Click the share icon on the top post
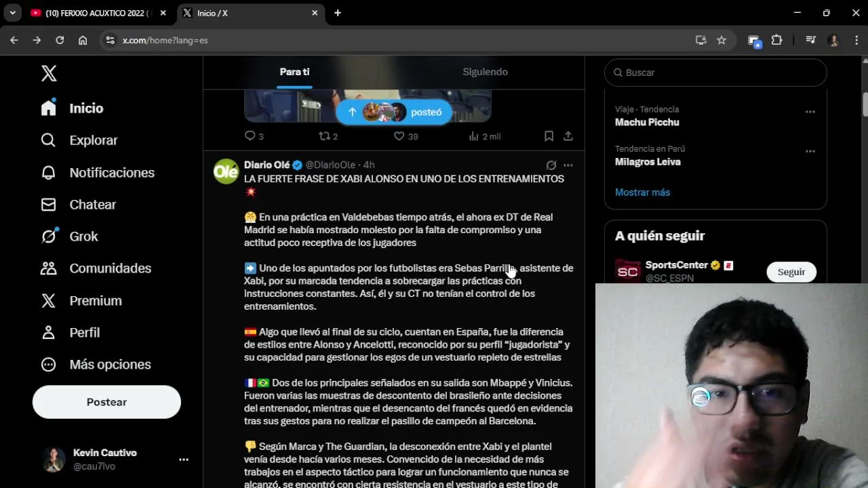868x488 pixels. click(568, 136)
